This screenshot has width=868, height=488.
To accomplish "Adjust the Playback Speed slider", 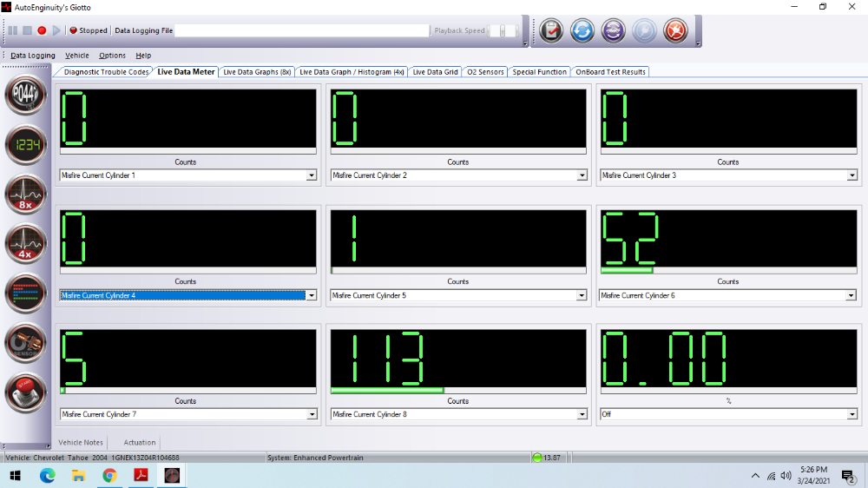I will 503,30.
